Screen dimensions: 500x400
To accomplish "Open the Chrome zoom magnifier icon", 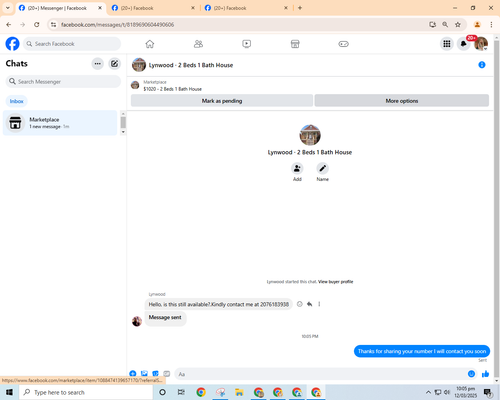I will coord(445,25).
